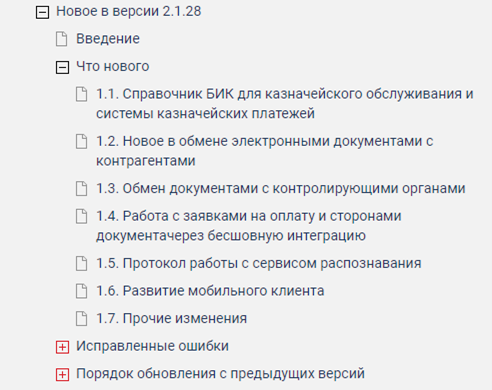Image resolution: width=492 pixels, height=390 pixels.
Task: Collapse the Что нового branch
Action: (62, 67)
